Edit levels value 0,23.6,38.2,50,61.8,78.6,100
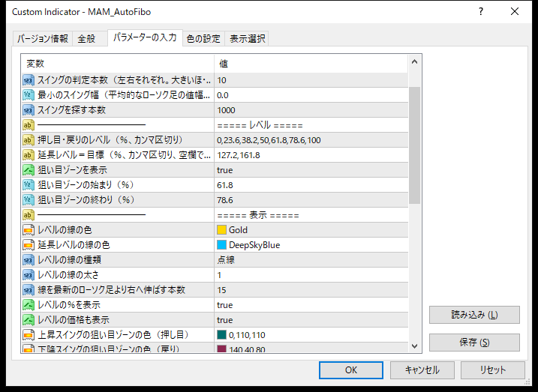This screenshot has width=538, height=392. point(311,140)
